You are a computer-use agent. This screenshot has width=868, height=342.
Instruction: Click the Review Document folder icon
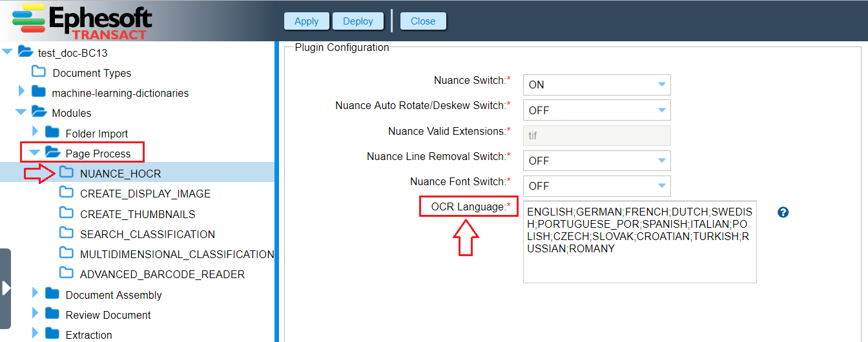(x=52, y=314)
